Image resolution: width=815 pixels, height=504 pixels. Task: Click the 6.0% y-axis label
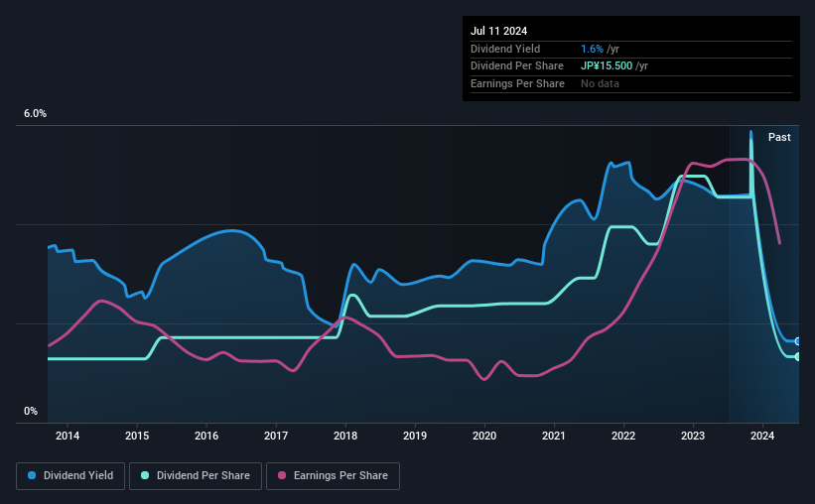(x=35, y=114)
